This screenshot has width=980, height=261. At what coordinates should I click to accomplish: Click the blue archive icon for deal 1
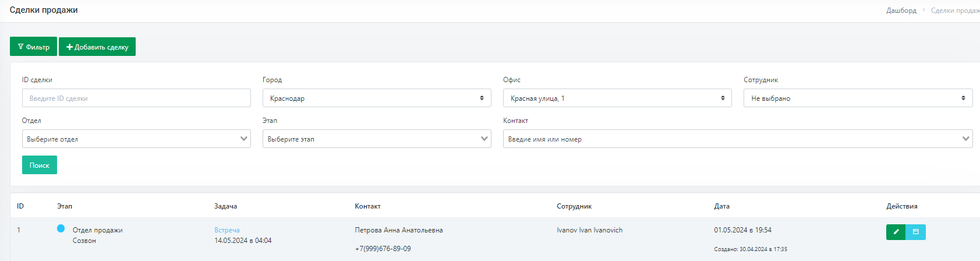pyautogui.click(x=915, y=232)
